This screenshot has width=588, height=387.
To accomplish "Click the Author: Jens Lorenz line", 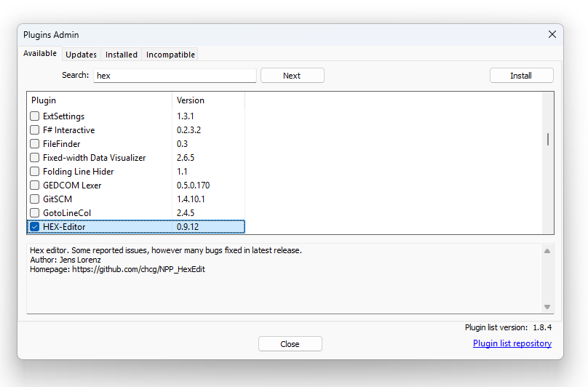I will click(65, 260).
